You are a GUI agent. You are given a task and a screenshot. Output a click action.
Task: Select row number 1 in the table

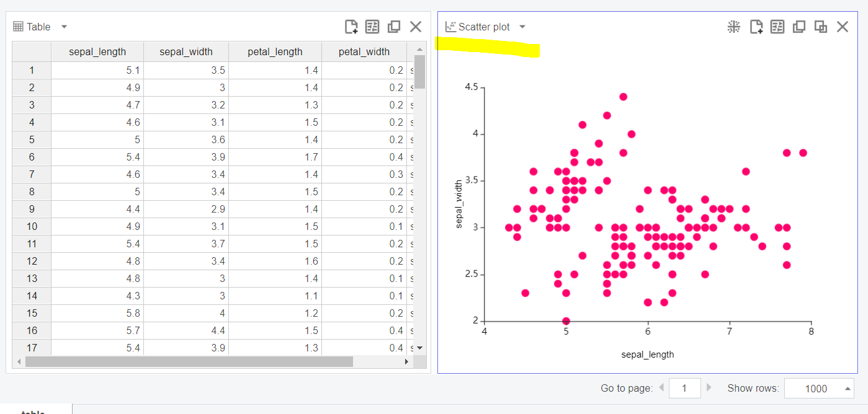[32, 70]
